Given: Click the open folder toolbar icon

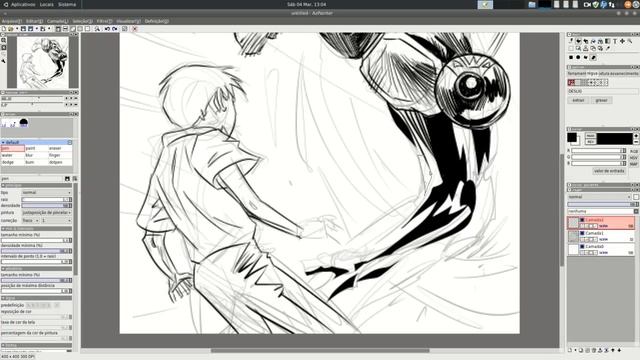Looking at the screenshot, I should click(11, 29).
